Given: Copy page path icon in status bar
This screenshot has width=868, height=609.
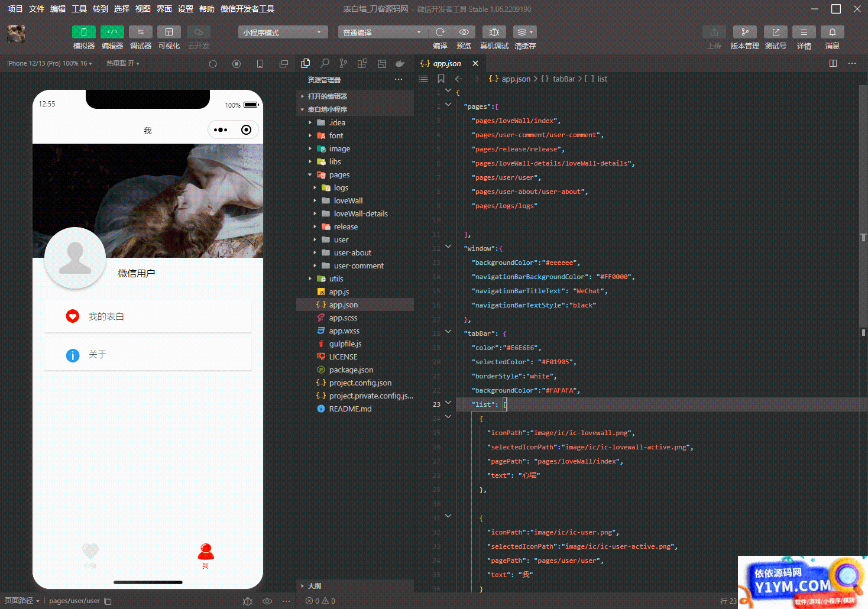Looking at the screenshot, I should click(108, 601).
